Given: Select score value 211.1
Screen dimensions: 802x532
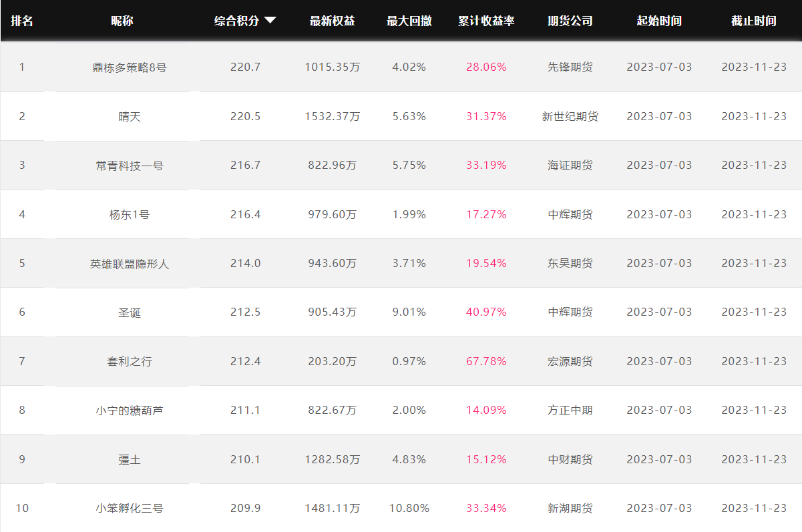Looking at the screenshot, I should [x=245, y=410].
